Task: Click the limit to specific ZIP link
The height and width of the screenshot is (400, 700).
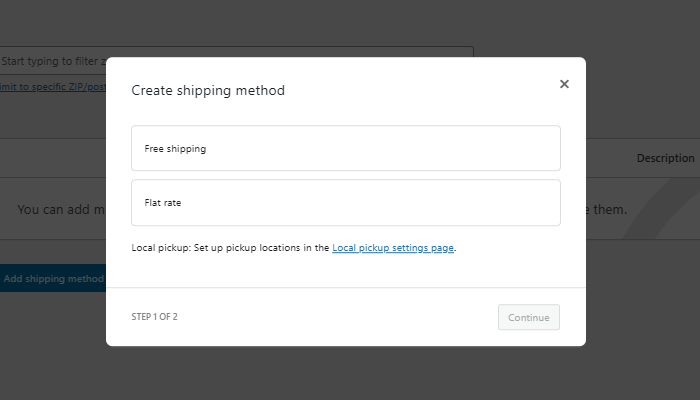Action: click(52, 87)
